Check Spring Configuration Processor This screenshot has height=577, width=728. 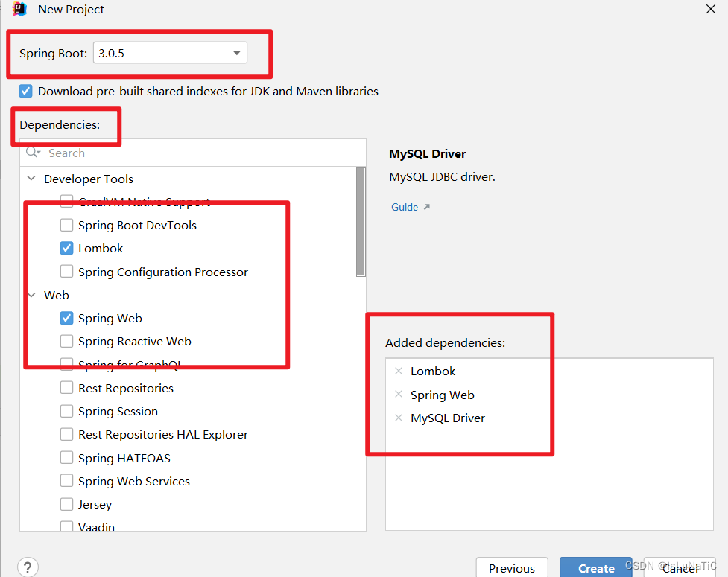[x=67, y=271]
